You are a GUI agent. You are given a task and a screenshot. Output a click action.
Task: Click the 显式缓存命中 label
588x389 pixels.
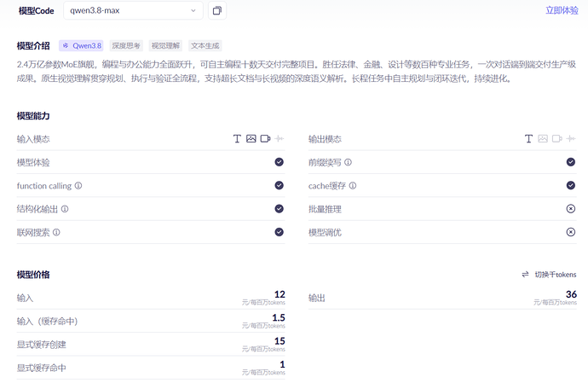[x=41, y=368]
